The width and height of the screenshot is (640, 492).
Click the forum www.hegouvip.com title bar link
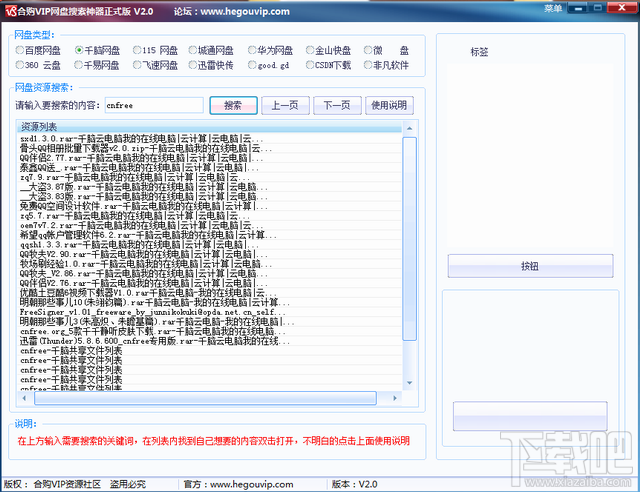click(x=231, y=11)
